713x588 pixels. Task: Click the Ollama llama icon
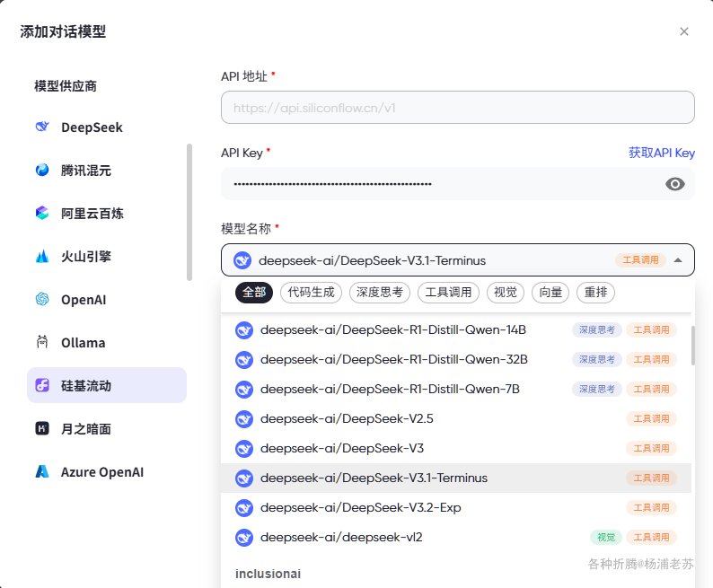click(42, 342)
